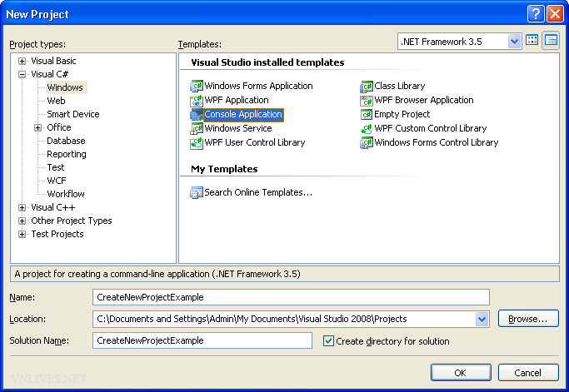Expand the Visual Basic tree node

click(x=22, y=61)
